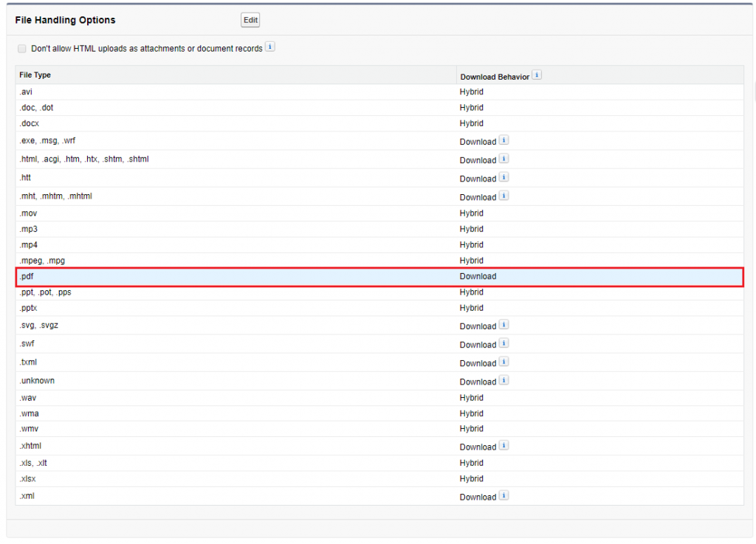Click info icon in .mht, .mhtm row
Image resolution: width=756 pixels, height=544 pixels.
coord(504,196)
